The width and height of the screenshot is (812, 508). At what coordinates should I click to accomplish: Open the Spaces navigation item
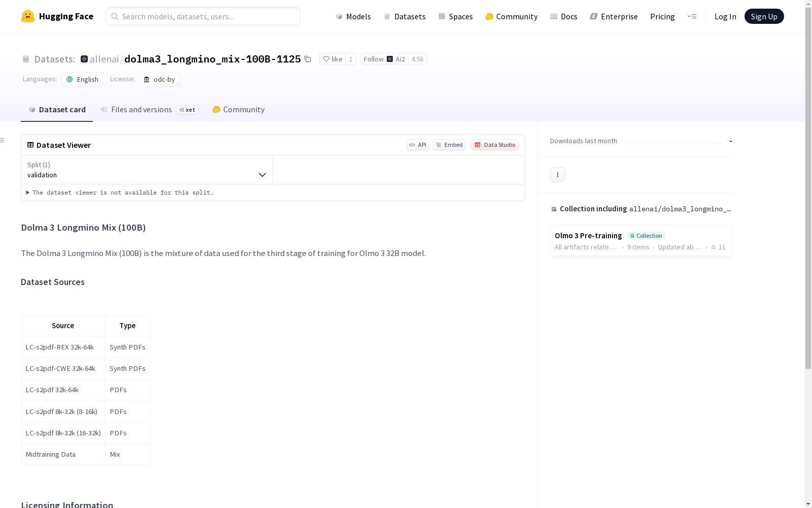[x=455, y=16]
